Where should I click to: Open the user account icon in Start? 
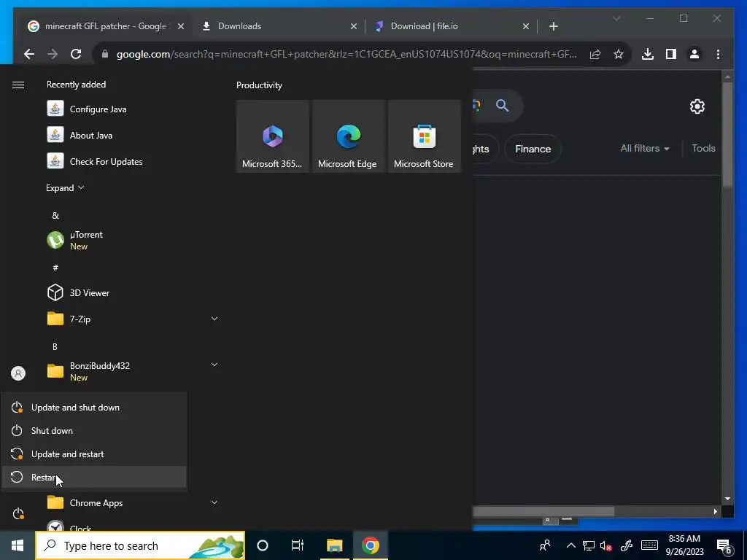18,373
